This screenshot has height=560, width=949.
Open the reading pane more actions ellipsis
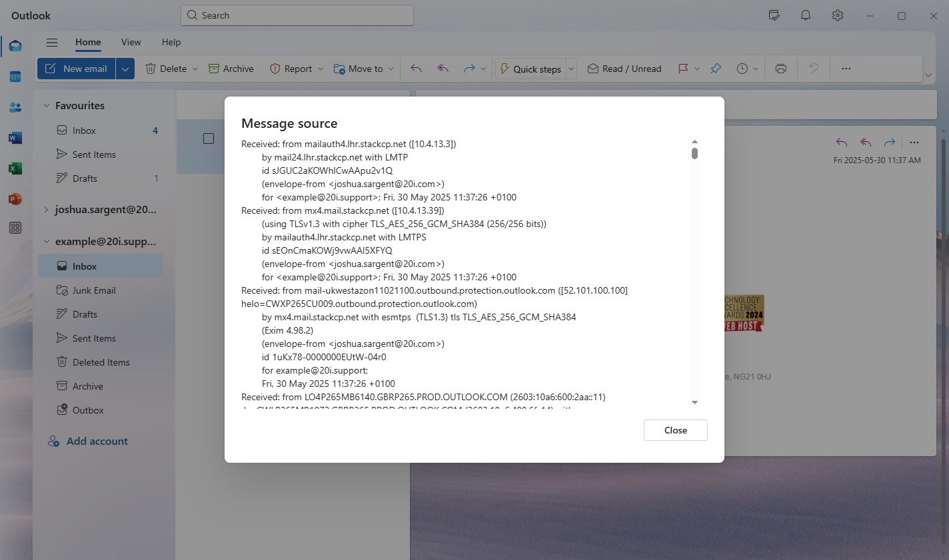tap(914, 142)
